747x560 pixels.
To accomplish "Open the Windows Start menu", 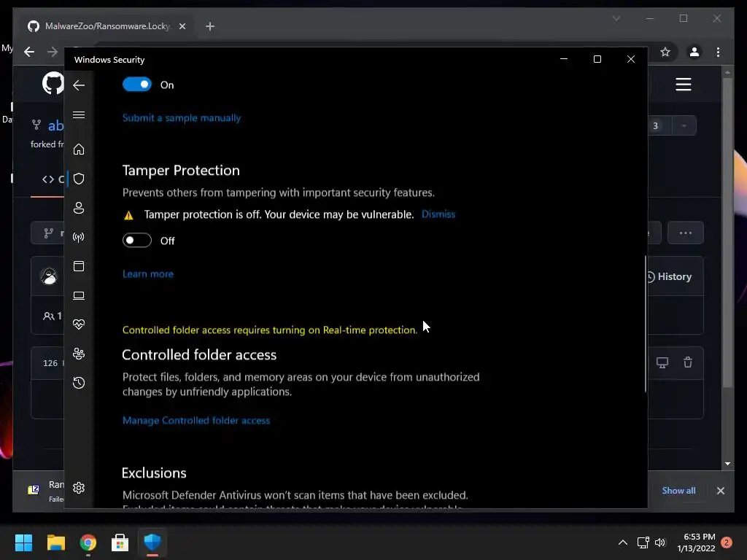I will click(23, 542).
